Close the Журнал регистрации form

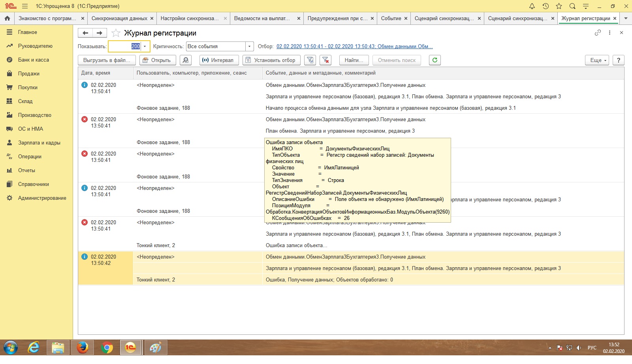[621, 33]
